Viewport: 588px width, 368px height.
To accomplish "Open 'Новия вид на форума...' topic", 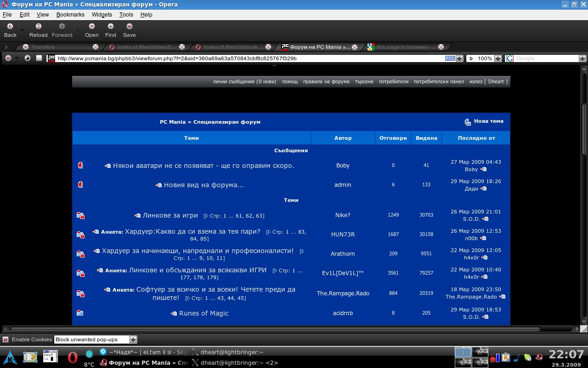I will [204, 185].
